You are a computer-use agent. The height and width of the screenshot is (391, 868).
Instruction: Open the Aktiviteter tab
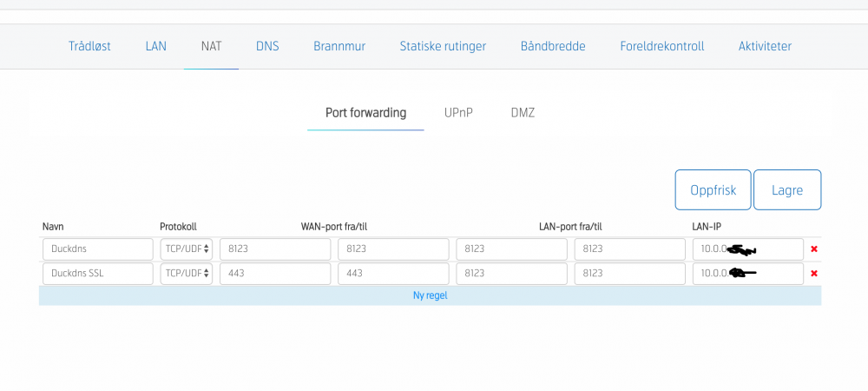[765, 46]
